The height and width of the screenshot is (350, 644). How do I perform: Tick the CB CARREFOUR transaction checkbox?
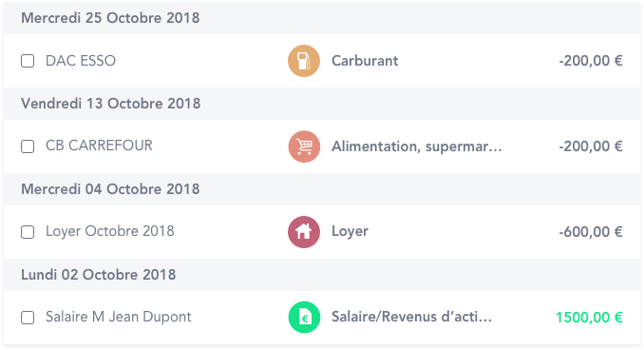28,146
